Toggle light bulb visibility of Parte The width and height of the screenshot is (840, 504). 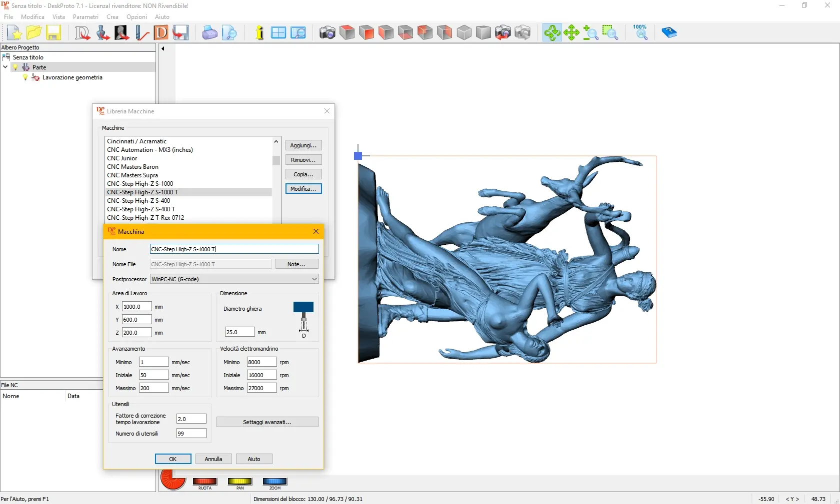click(15, 67)
